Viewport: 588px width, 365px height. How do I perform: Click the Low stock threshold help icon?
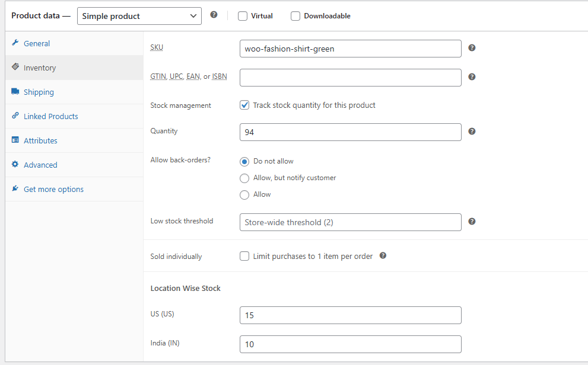pyautogui.click(x=472, y=222)
